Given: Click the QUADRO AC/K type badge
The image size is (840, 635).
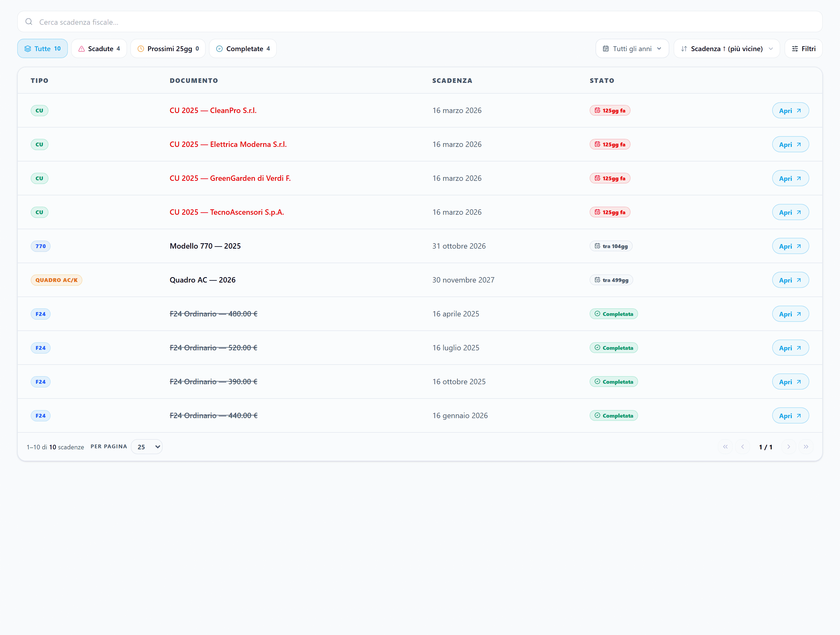Looking at the screenshot, I should point(56,280).
